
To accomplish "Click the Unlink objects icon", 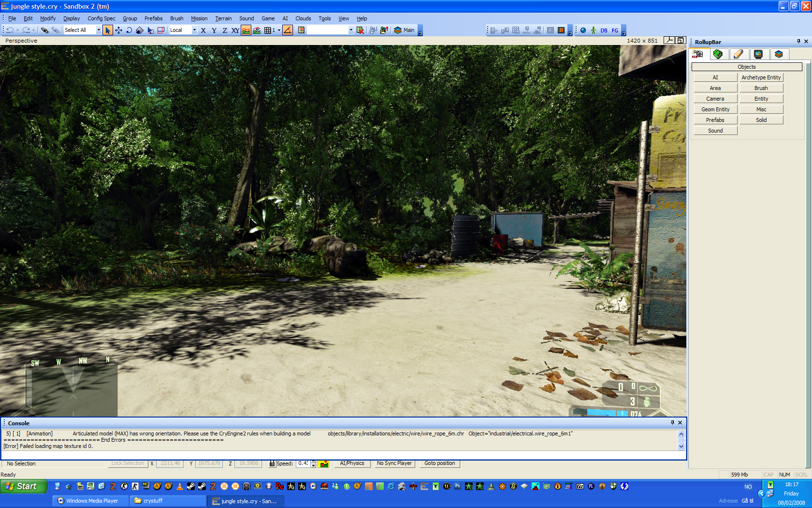I will [x=56, y=30].
